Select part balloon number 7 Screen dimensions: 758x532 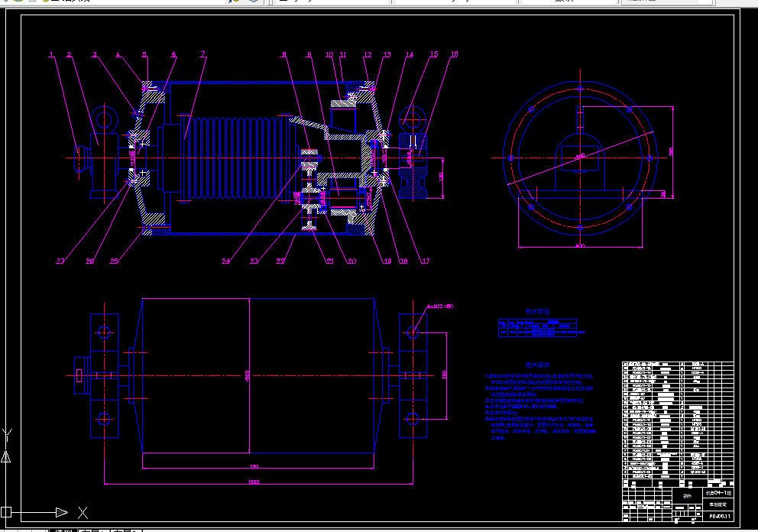click(203, 54)
